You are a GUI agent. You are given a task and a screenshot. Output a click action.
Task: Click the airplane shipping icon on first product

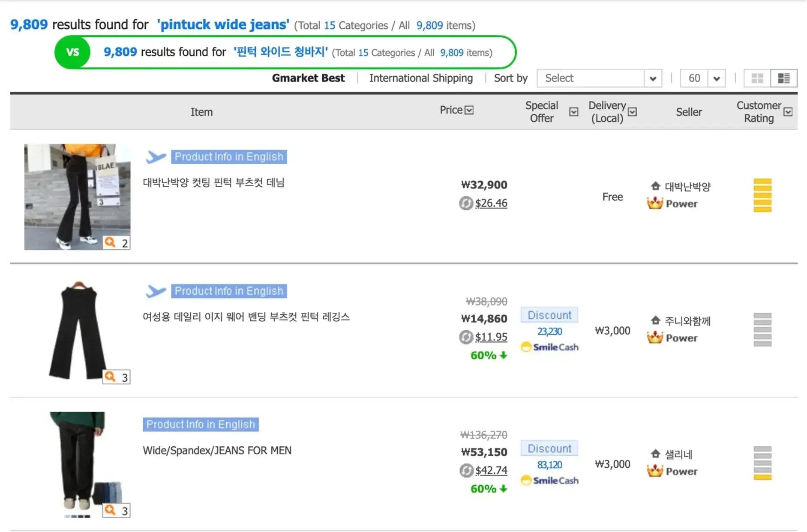pos(157,157)
